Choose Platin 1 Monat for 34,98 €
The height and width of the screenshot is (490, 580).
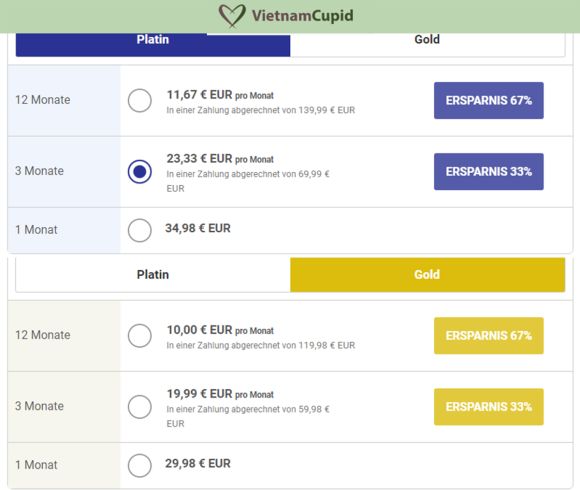pos(139,230)
